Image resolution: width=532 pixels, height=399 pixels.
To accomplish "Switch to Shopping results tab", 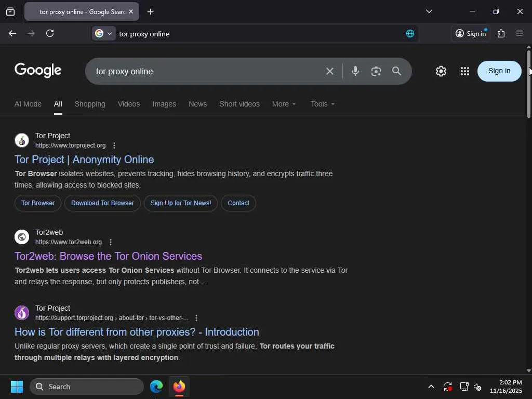I will (90, 104).
